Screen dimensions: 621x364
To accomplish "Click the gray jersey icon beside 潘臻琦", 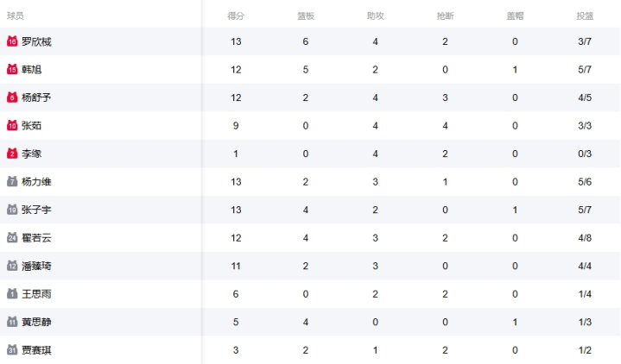I will coord(12,266).
